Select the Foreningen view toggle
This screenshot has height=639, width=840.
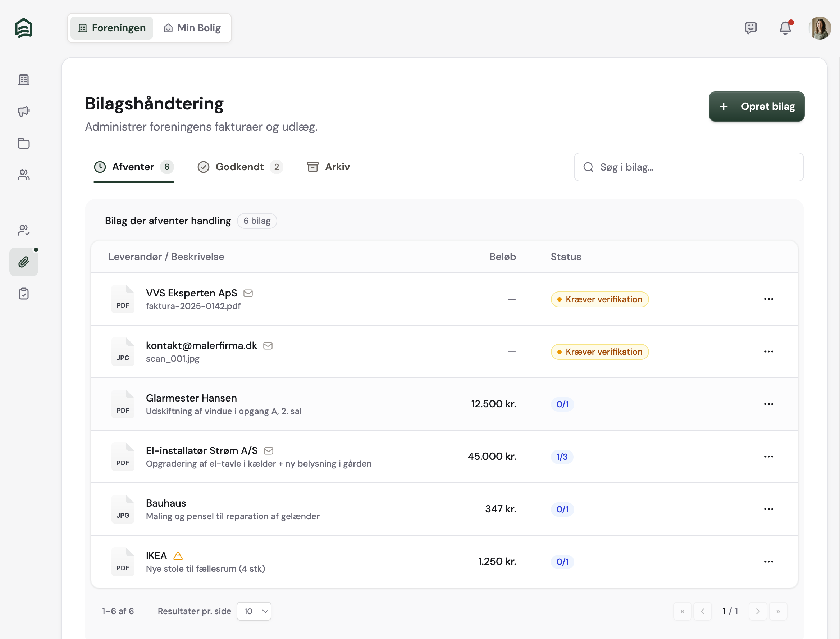[x=112, y=28]
